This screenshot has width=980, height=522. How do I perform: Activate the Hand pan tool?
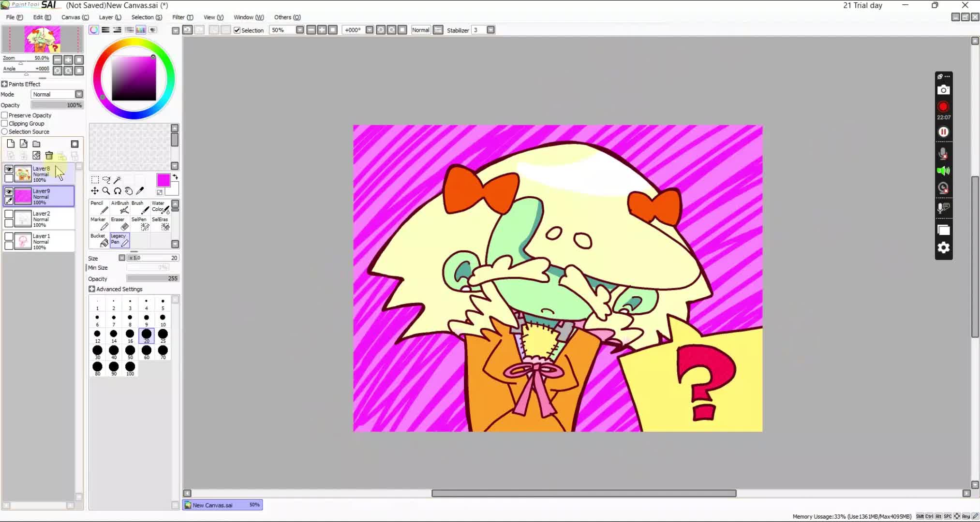pyautogui.click(x=129, y=191)
